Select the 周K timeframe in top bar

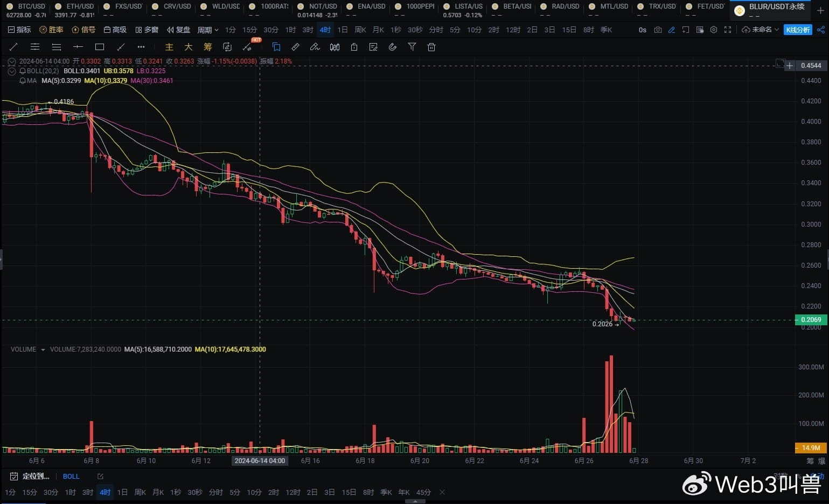(x=360, y=30)
